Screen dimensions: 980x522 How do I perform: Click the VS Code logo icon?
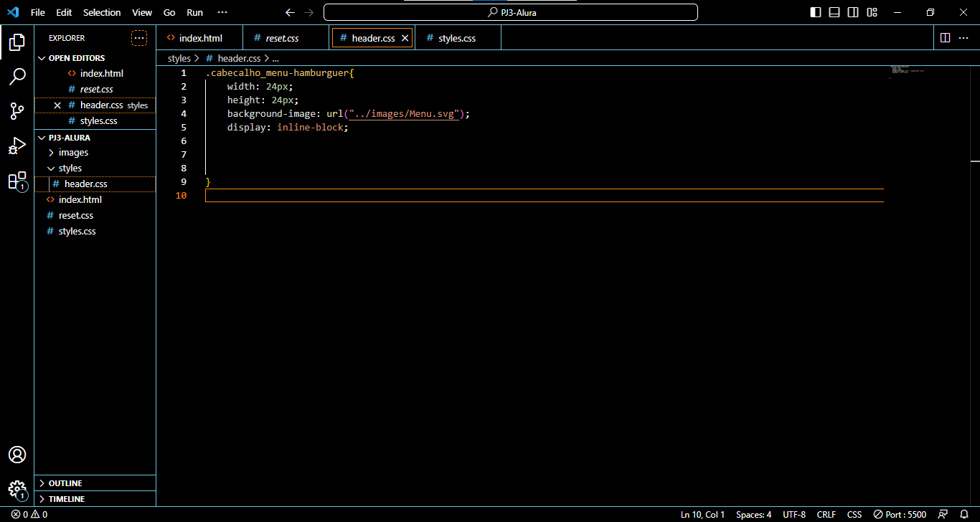point(12,12)
